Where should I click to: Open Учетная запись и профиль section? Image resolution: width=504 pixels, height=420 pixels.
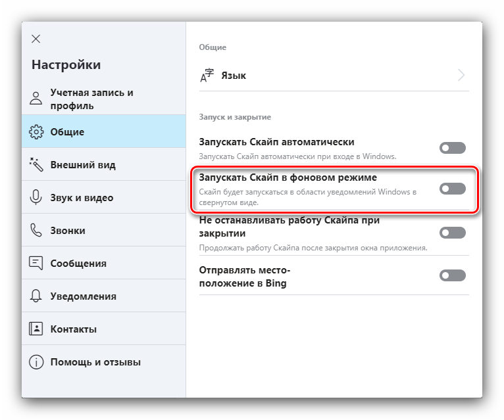point(104,99)
